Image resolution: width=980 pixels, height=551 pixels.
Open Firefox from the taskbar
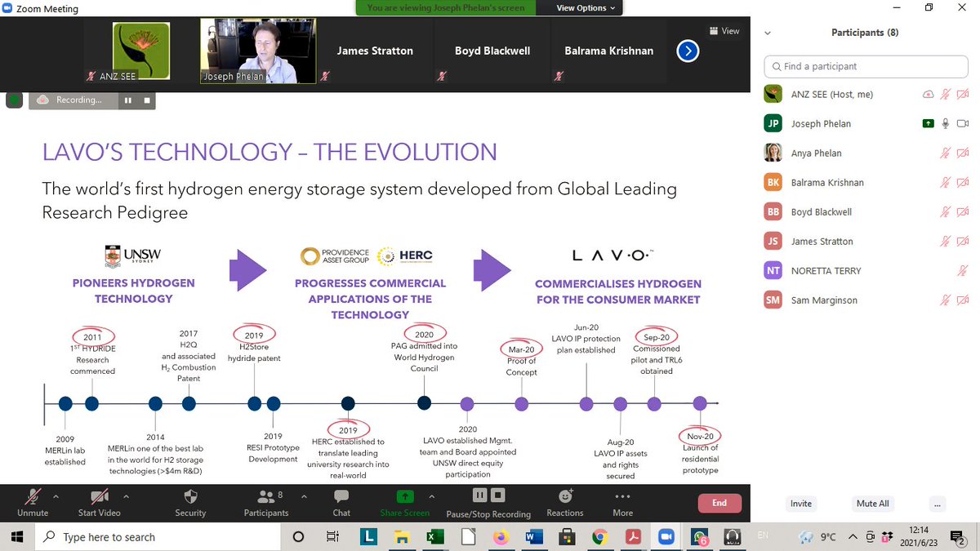pyautogui.click(x=501, y=537)
